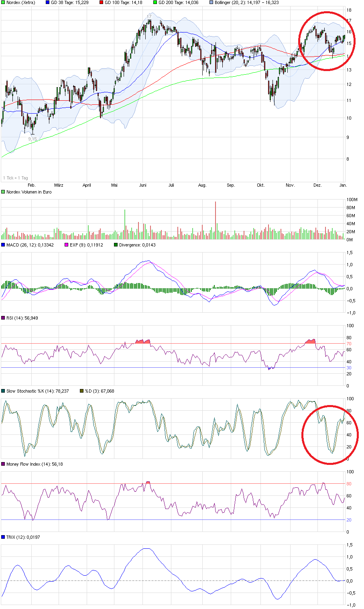Click the 'April' month axis label
The image size is (364, 609).
tap(87, 185)
